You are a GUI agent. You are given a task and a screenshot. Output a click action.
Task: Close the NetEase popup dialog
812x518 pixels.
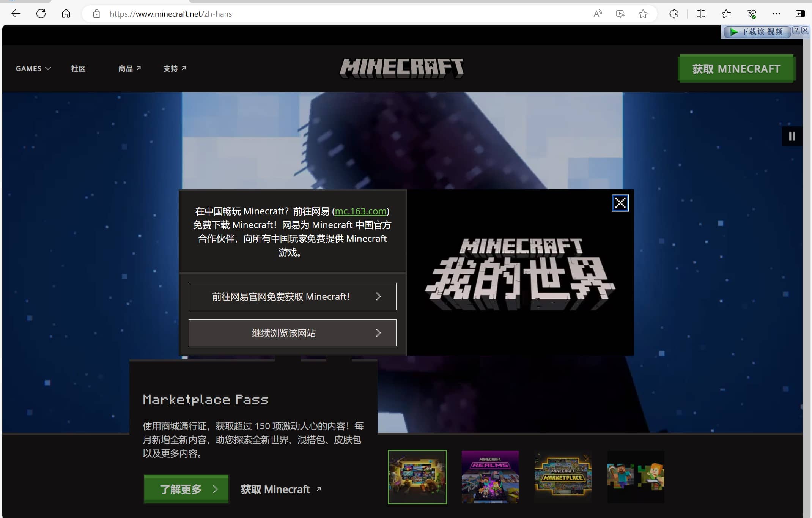click(620, 203)
